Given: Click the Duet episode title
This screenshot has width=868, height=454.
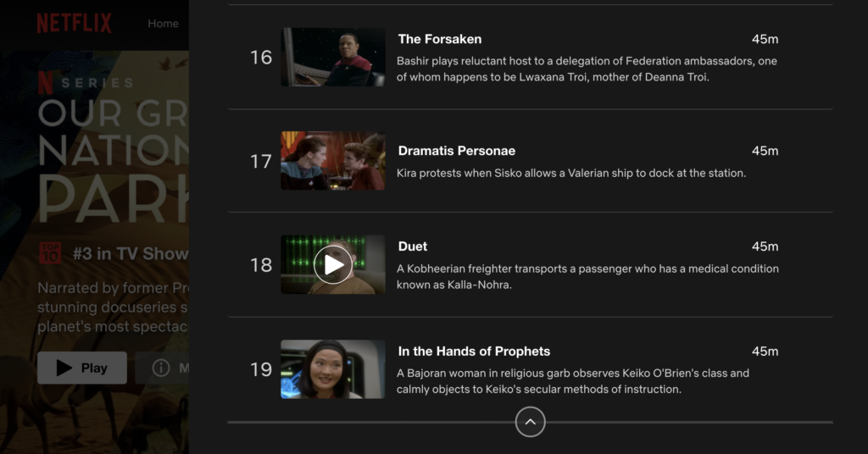Looking at the screenshot, I should (413, 246).
